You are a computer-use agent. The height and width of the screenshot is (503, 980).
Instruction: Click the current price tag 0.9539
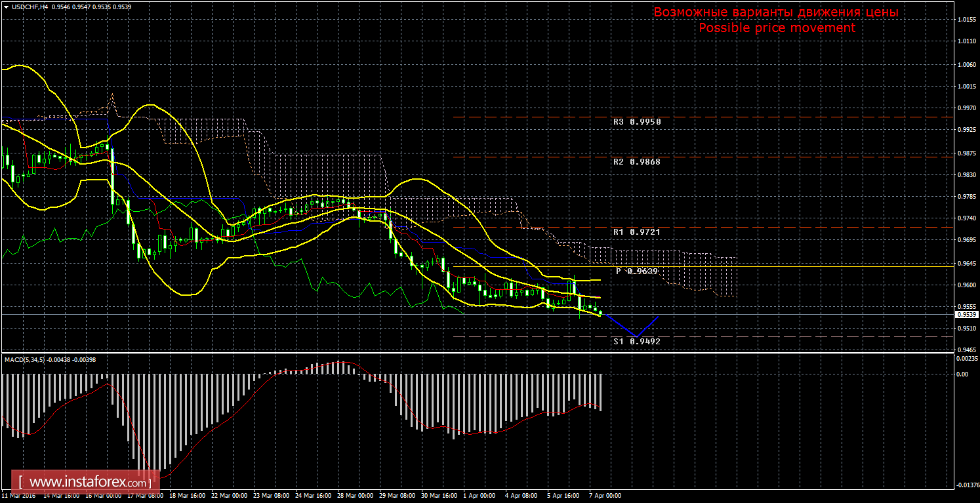(x=966, y=315)
